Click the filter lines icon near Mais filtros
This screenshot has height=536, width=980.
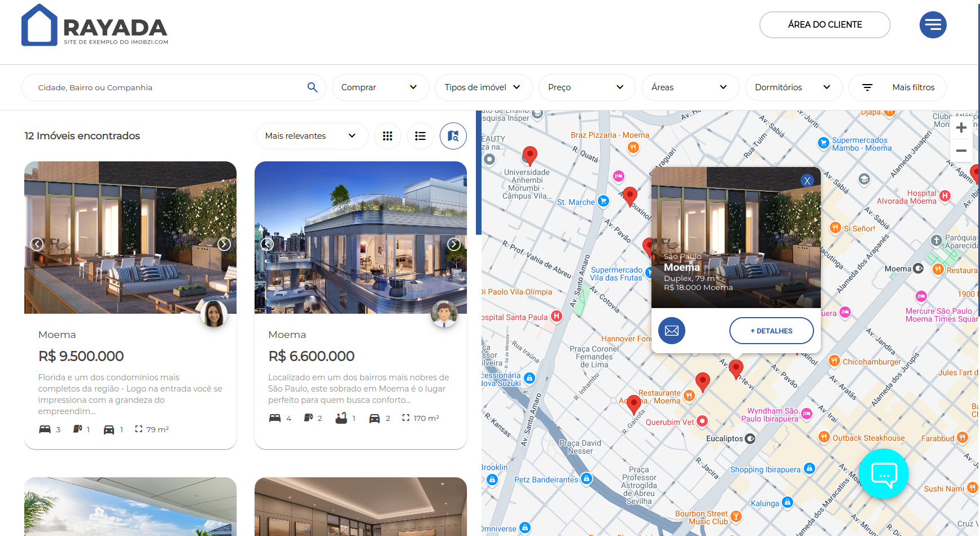[867, 87]
